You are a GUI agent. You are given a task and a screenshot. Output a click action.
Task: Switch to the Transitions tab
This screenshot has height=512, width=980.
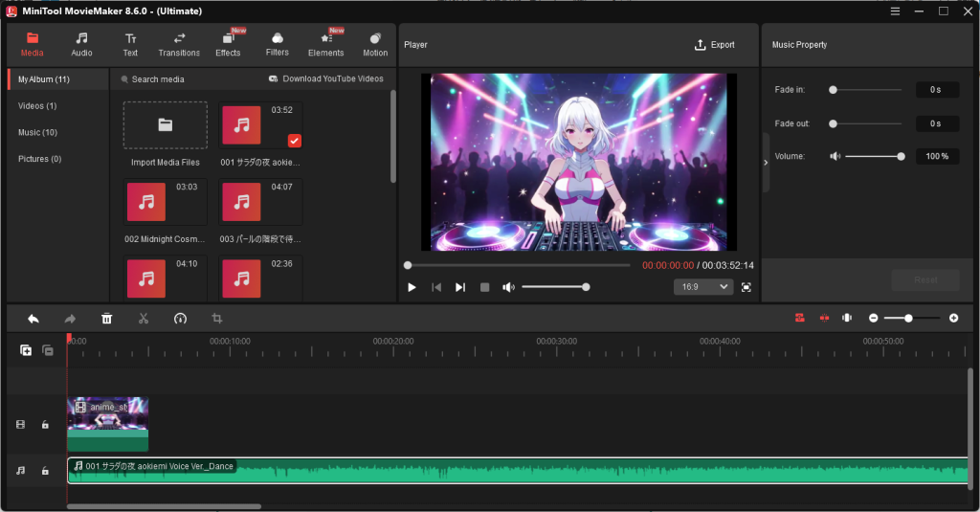tap(179, 44)
